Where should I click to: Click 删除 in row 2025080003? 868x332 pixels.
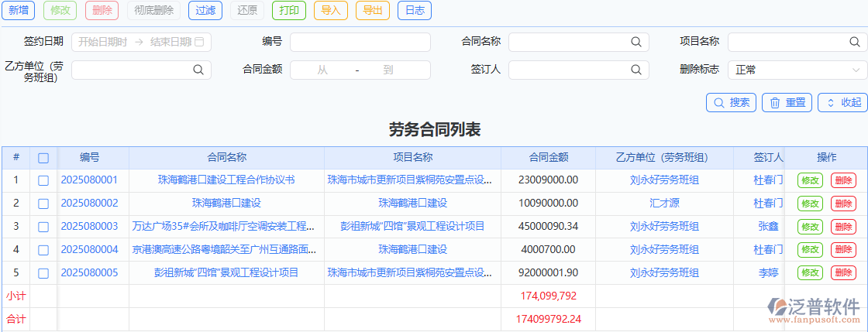(843, 227)
